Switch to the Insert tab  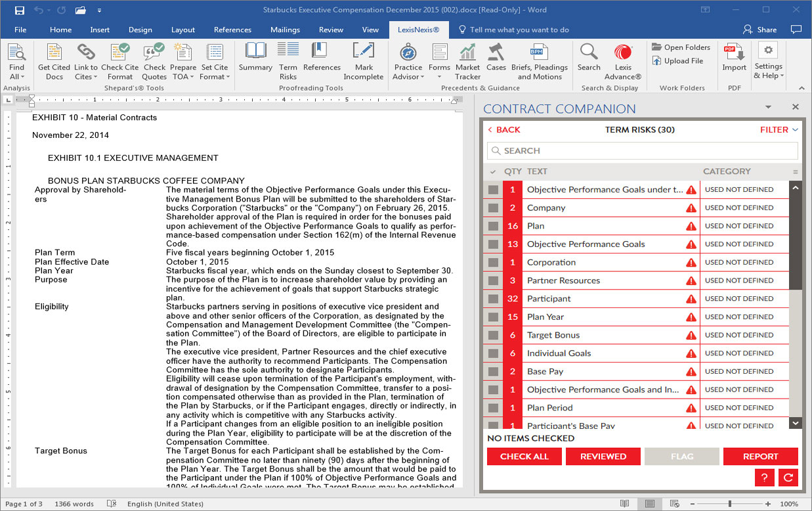pos(100,30)
